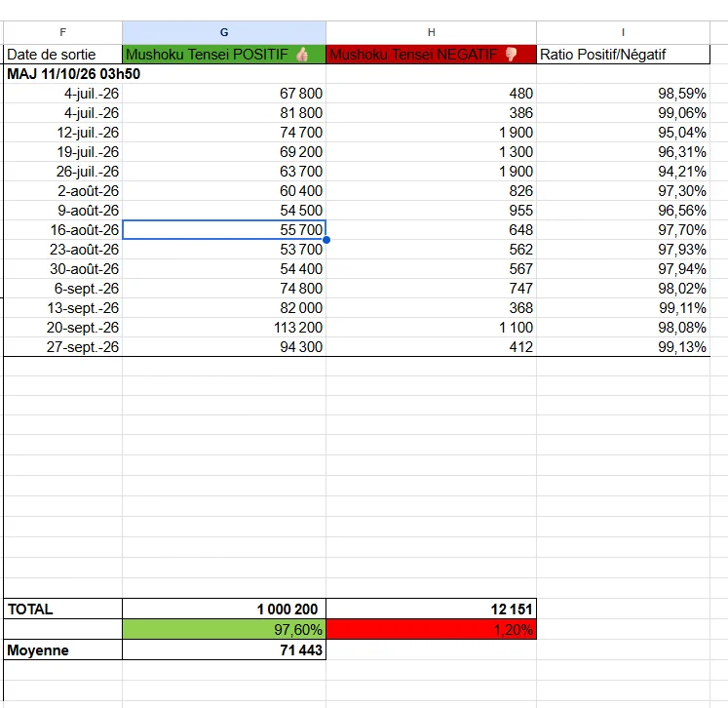728x708 pixels.
Task: Click the TOTAL label cell
Action: coord(62,609)
